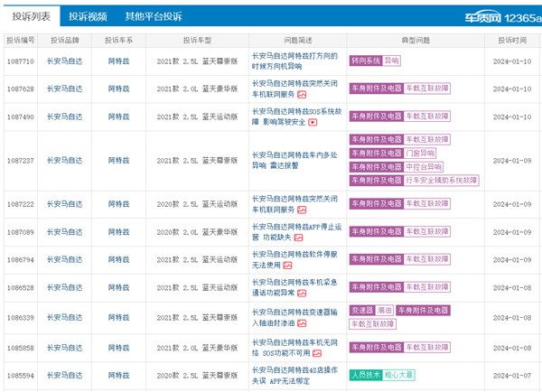Open the 其他平台投诉 tab
Viewport: 542px width, 392px height.
(153, 16)
